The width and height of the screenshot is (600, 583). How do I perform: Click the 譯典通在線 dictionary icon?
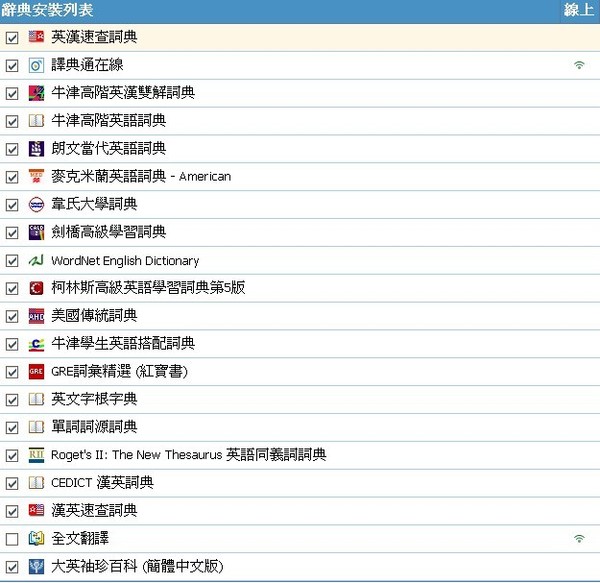tap(36, 65)
